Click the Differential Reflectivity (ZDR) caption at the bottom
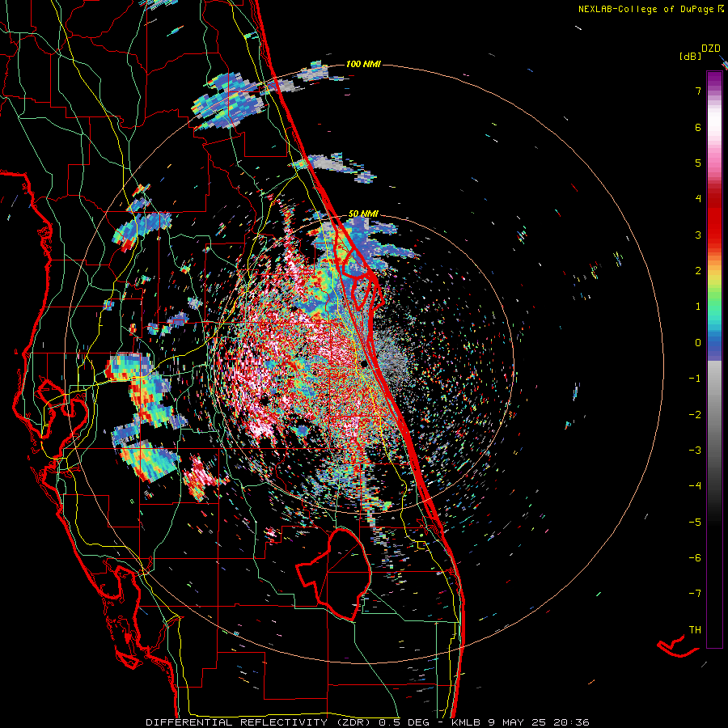The width and height of the screenshot is (728, 728). (367, 722)
